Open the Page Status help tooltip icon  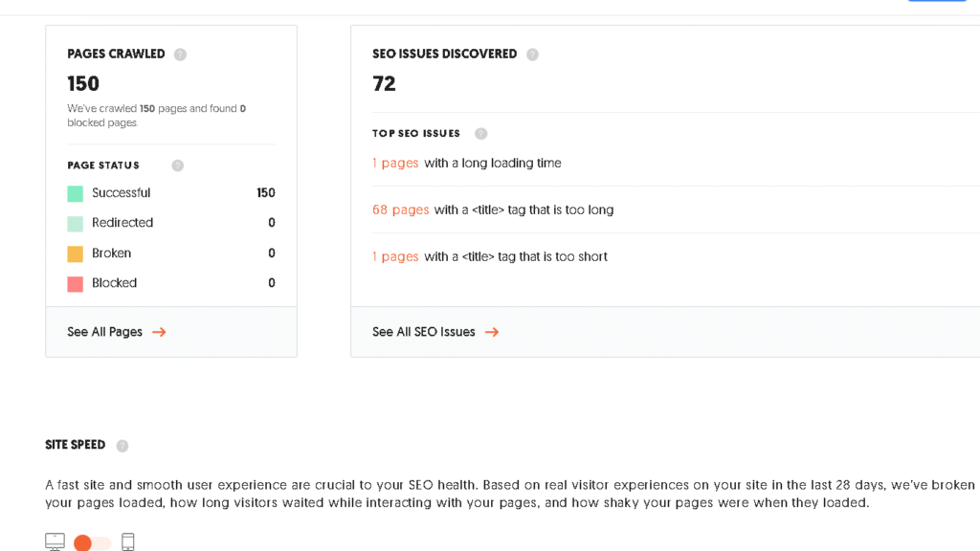(177, 165)
